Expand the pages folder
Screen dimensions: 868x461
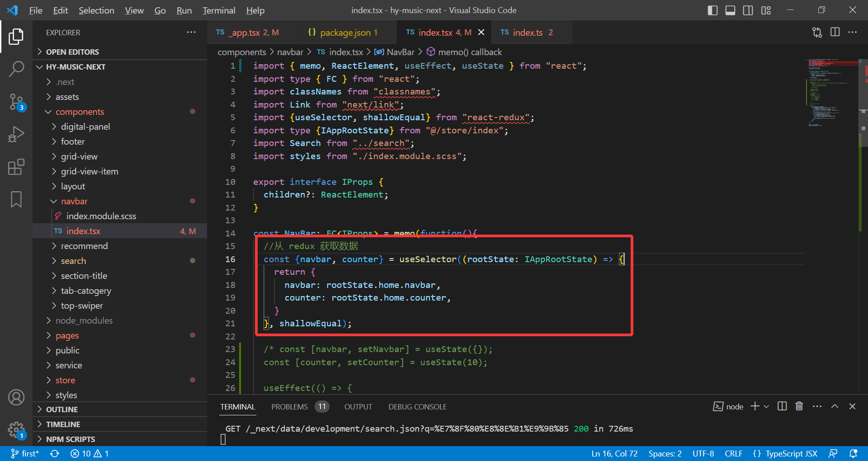[120, 335]
